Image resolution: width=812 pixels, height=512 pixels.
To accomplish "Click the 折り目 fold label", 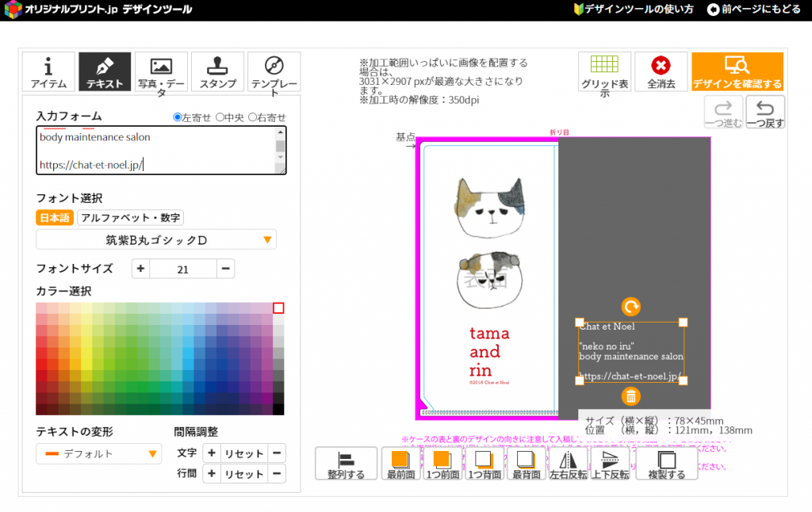I will pos(559,132).
